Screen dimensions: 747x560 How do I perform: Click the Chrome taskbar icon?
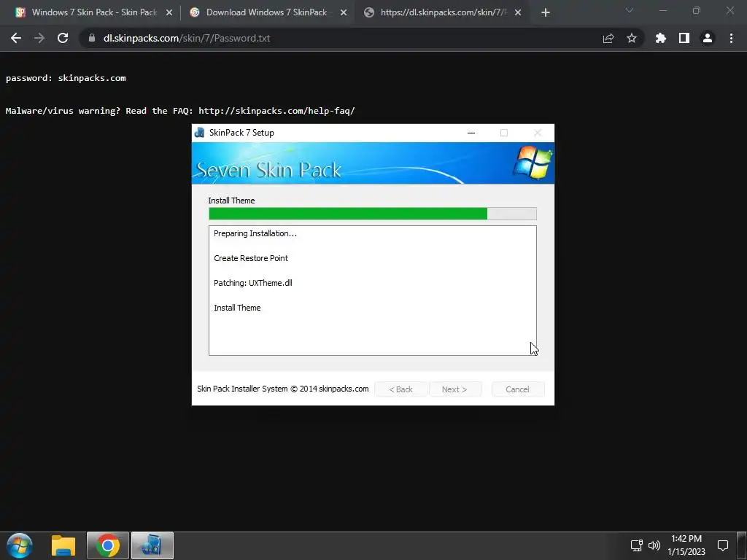point(108,545)
